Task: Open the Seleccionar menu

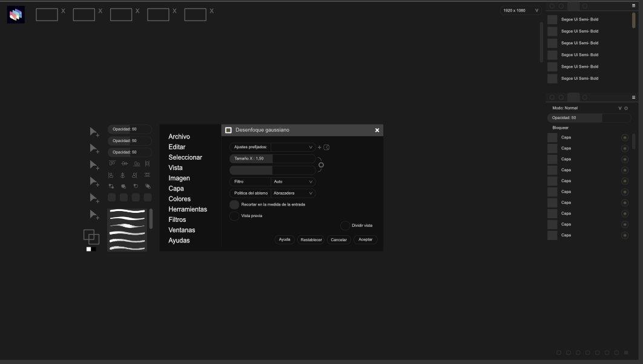Action: pos(185,158)
